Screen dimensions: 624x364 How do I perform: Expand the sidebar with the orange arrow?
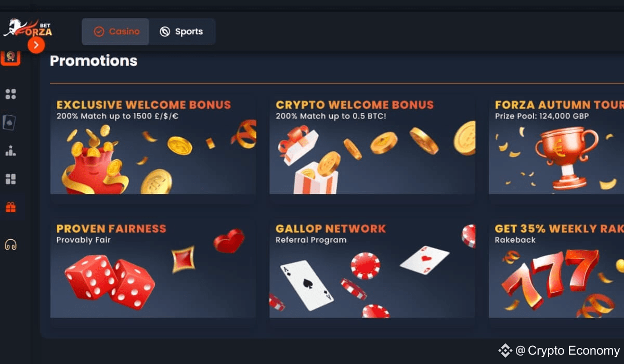[36, 45]
